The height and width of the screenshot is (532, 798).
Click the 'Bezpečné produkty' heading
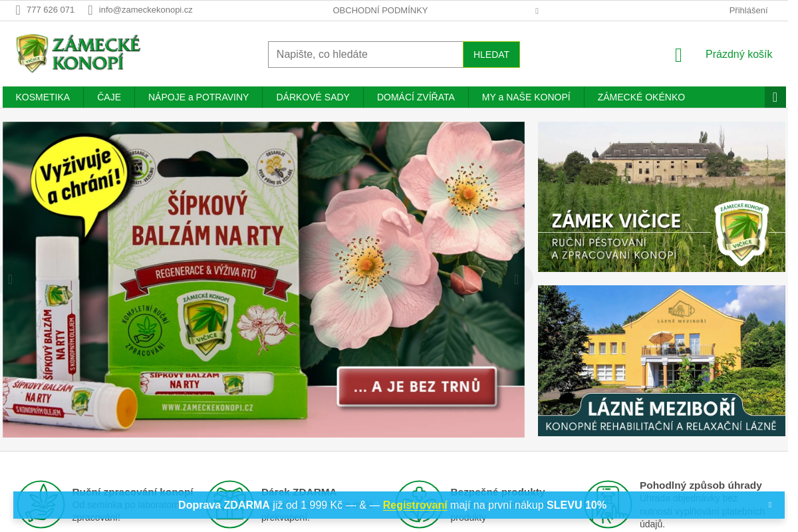497,492
